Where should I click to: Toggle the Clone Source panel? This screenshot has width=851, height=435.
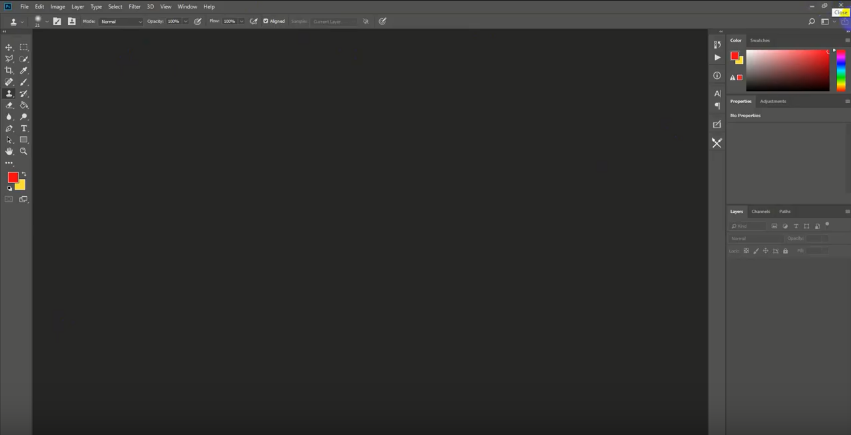coord(72,21)
